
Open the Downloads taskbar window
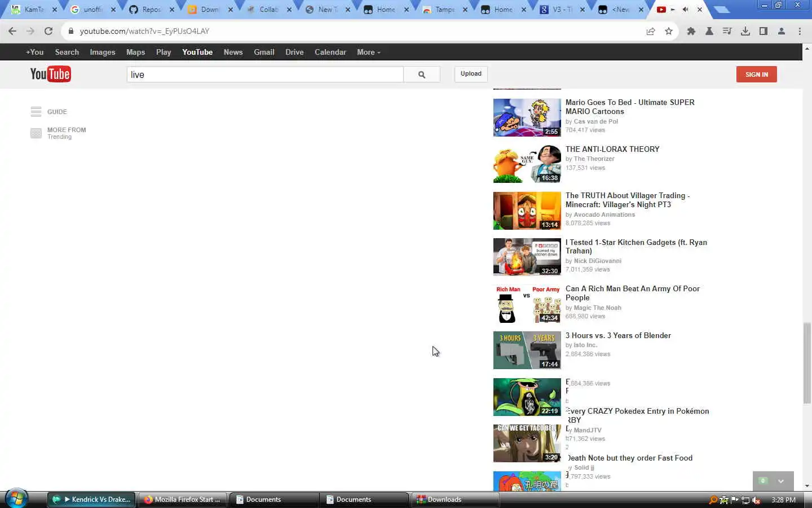(x=455, y=500)
